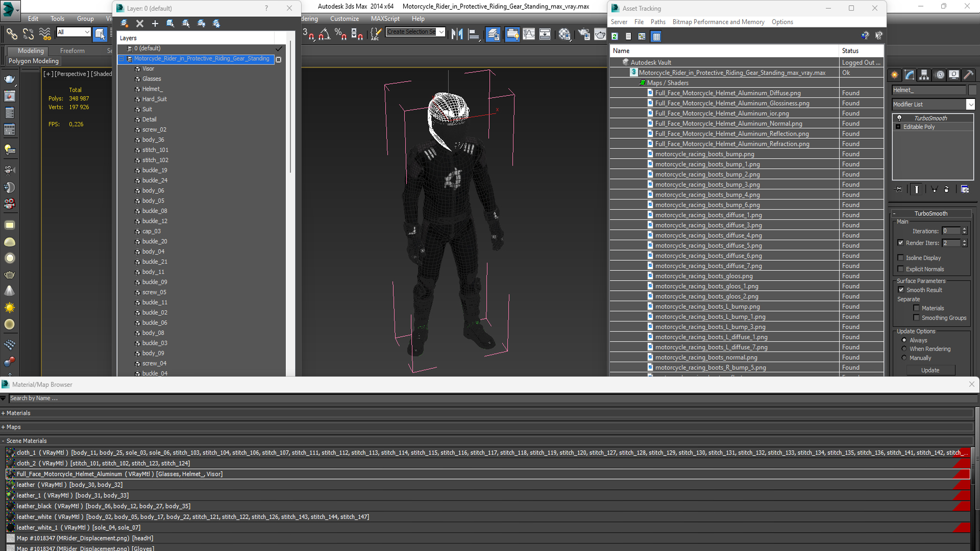
Task: Open the Curve Editor icon
Action: 529,34
